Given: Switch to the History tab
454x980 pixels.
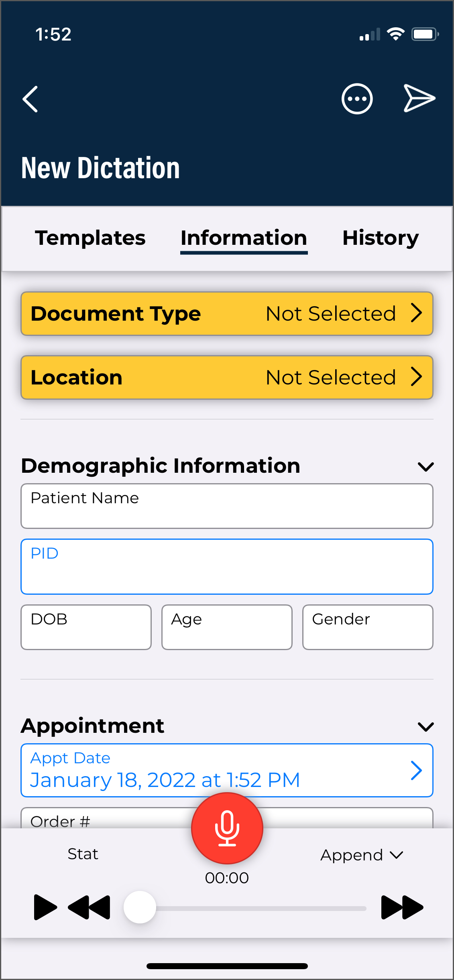Looking at the screenshot, I should tap(380, 238).
